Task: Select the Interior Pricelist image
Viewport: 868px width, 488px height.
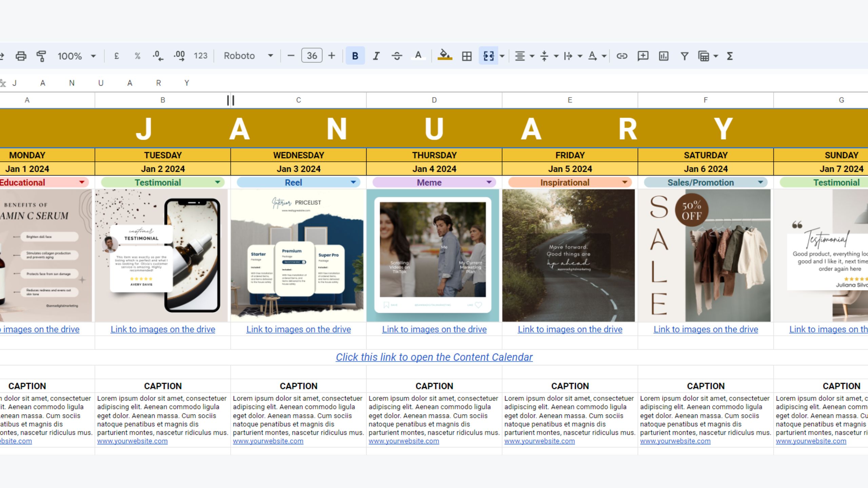Action: coord(297,256)
